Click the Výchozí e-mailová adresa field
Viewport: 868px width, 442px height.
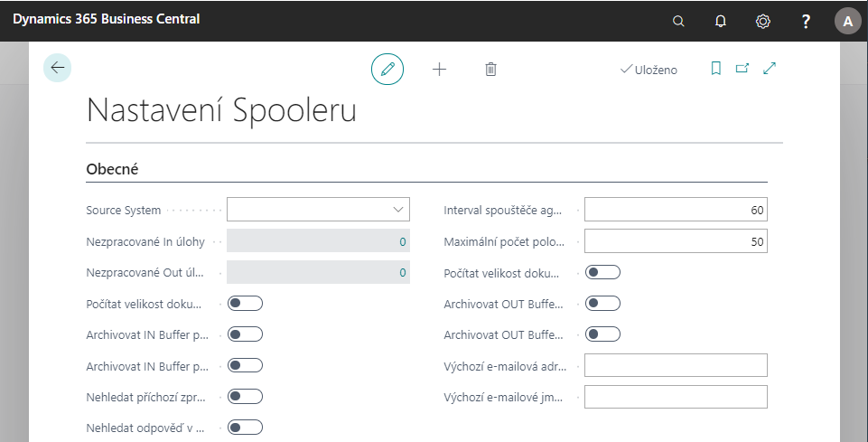click(676, 365)
